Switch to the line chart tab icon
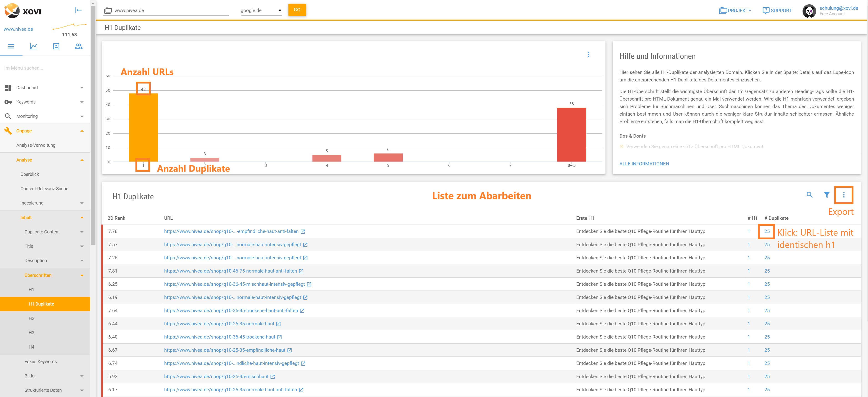The width and height of the screenshot is (868, 397). click(34, 47)
